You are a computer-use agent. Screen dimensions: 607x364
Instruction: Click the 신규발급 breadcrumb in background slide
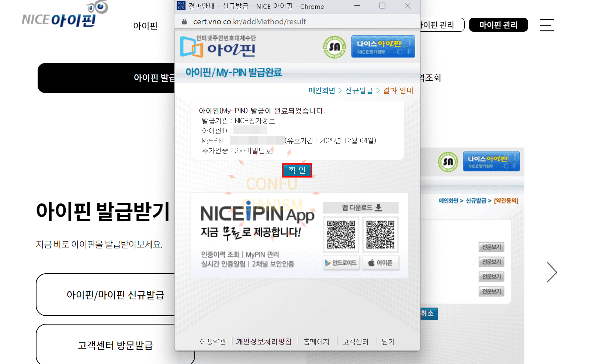476,201
